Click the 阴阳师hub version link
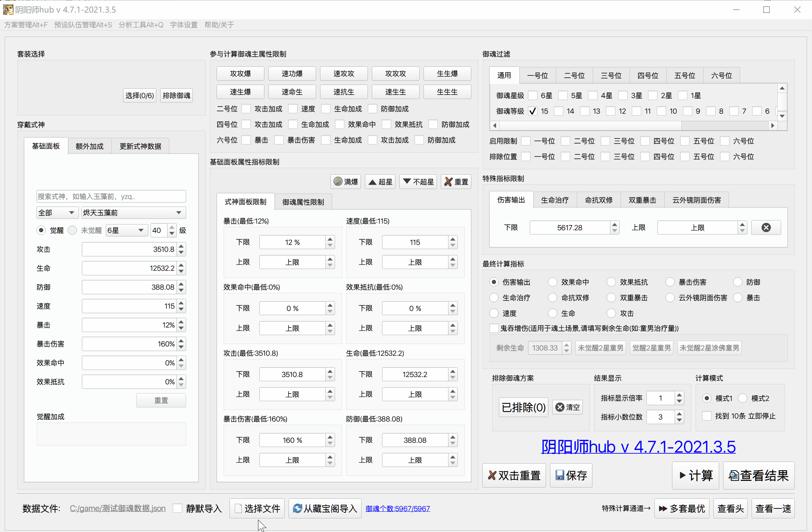This screenshot has width=812, height=532. coord(638,447)
